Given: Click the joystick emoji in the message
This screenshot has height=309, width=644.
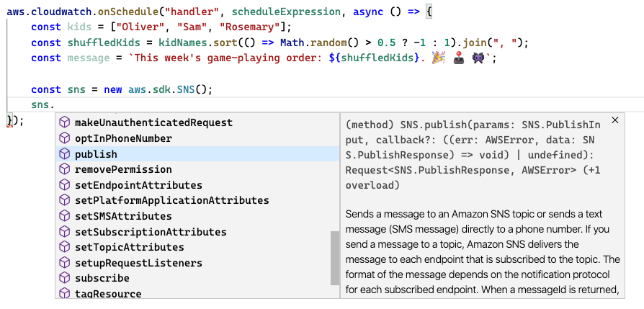Looking at the screenshot, I should pyautogui.click(x=459, y=58).
